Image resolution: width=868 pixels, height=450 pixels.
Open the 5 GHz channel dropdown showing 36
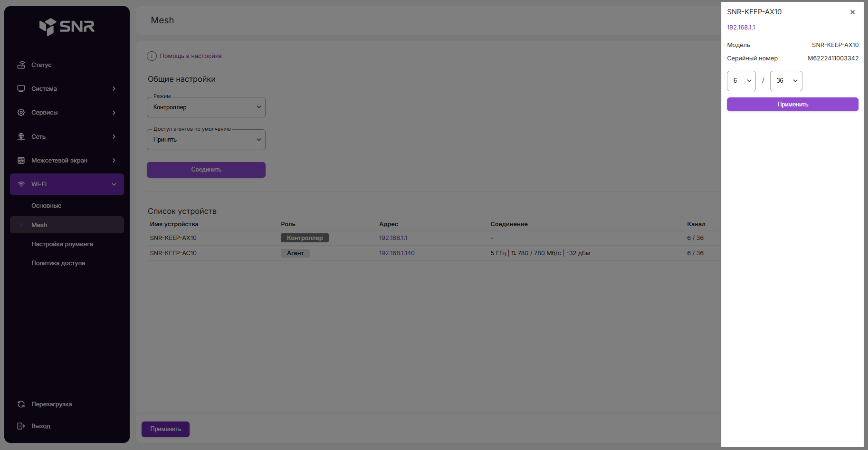(x=786, y=81)
